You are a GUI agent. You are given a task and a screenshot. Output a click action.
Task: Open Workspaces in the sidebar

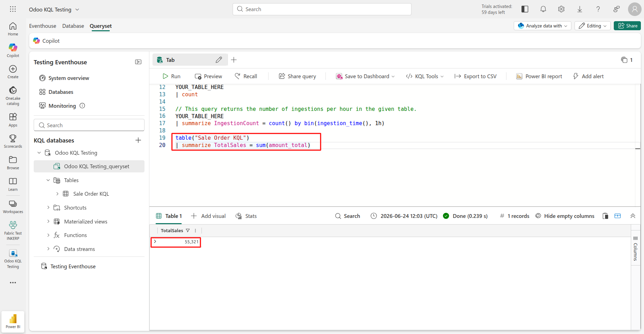tap(13, 207)
